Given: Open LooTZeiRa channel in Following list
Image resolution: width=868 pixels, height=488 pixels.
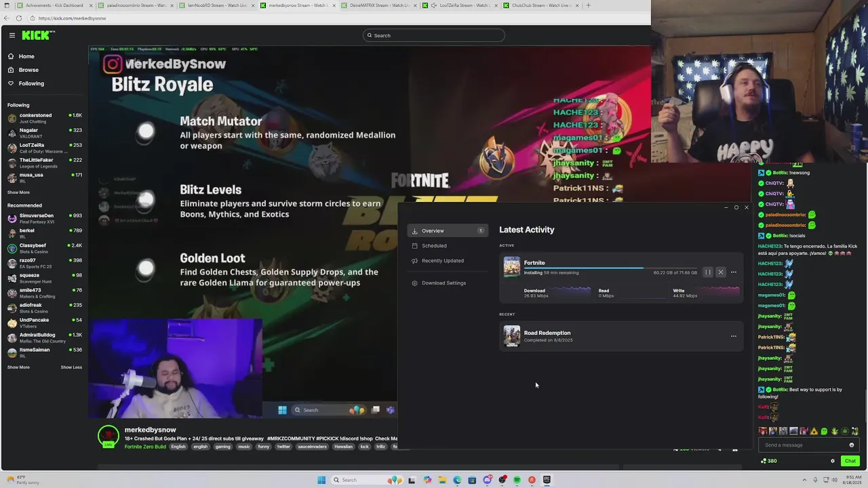Looking at the screenshot, I should (x=44, y=148).
